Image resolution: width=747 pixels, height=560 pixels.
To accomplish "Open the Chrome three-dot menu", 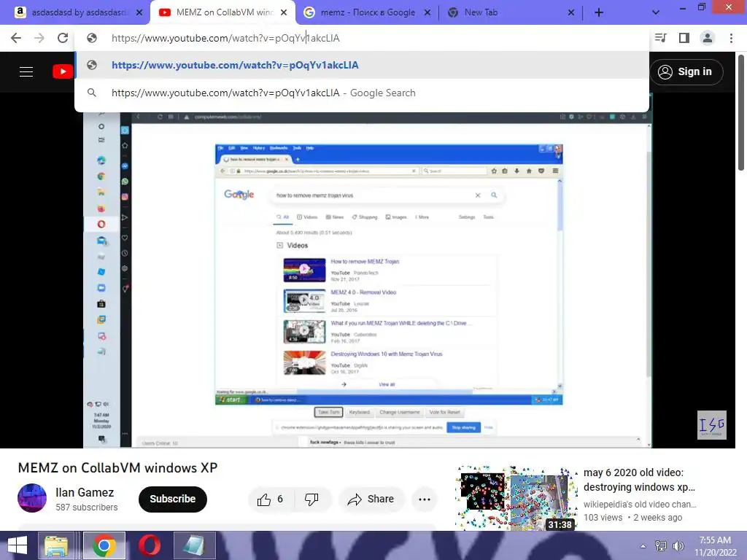I will point(731,38).
